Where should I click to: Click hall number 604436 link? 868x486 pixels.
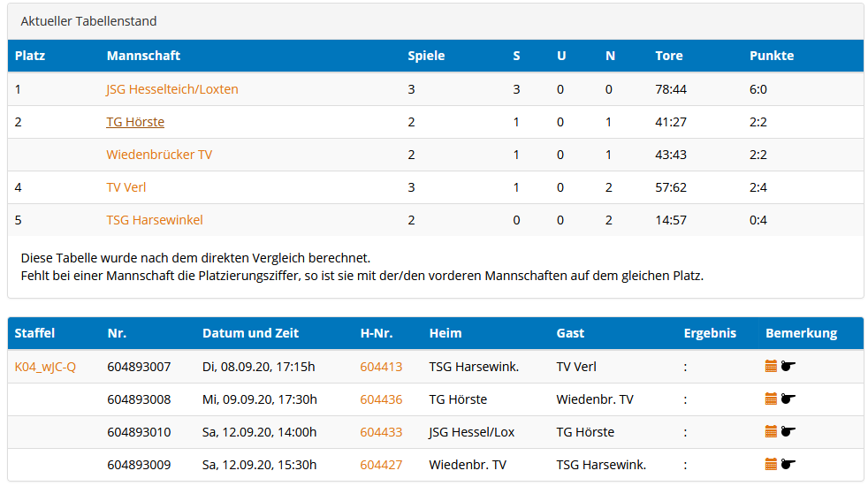[x=381, y=399]
